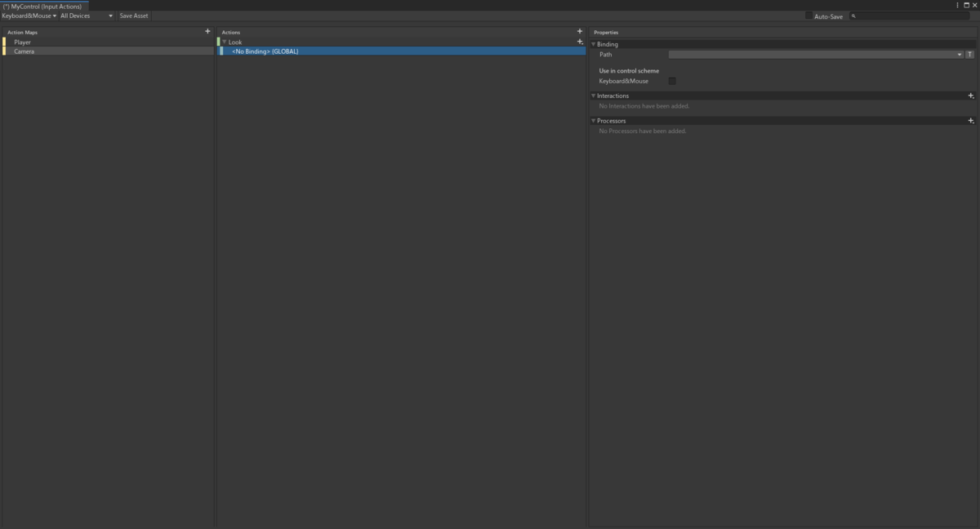Click 'No Interactions have been added.' text
The image size is (980, 529).
point(644,106)
